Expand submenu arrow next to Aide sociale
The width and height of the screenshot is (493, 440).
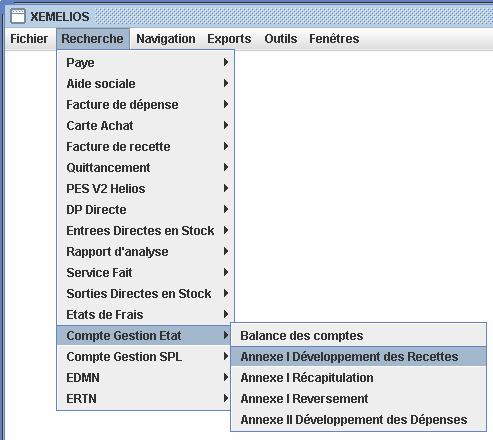pos(226,83)
